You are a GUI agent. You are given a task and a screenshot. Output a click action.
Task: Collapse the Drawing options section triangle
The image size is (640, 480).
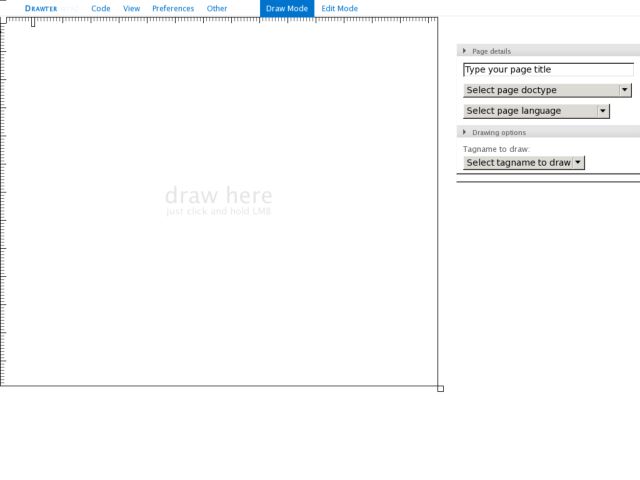coord(464,132)
